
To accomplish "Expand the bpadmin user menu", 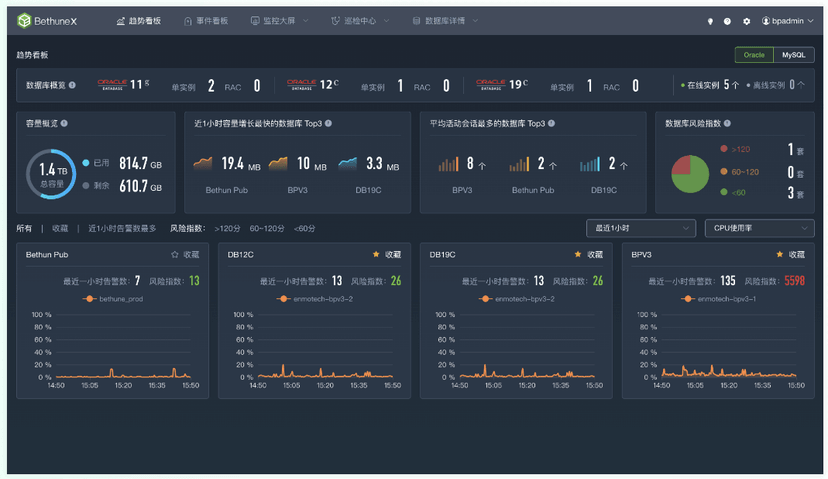I will [x=787, y=21].
